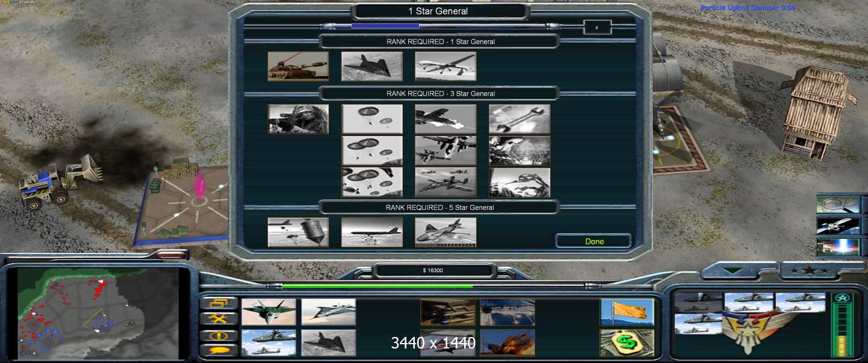Image resolution: width=868 pixels, height=363 pixels.
Task: Purchase the missile rack upgrade in the command bar
Action: 448,312
